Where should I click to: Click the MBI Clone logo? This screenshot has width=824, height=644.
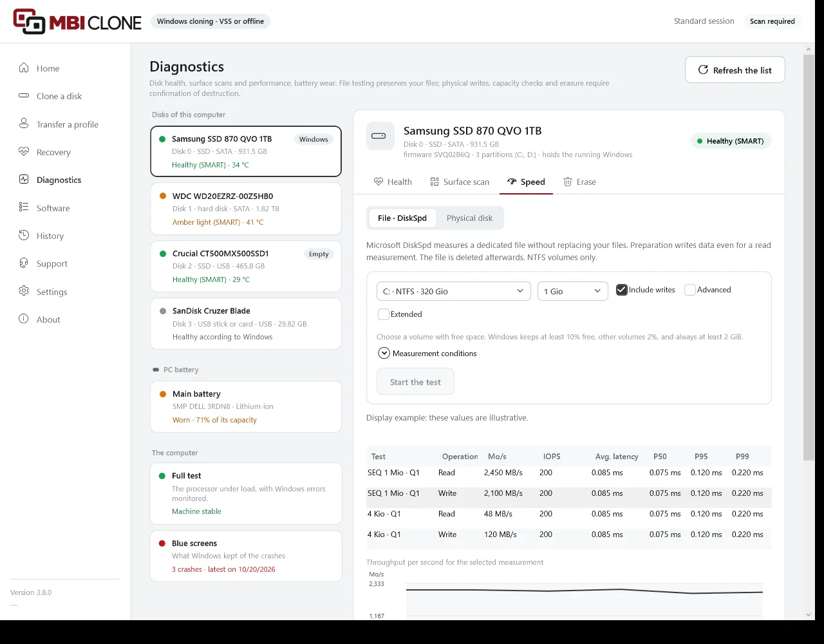click(x=77, y=21)
